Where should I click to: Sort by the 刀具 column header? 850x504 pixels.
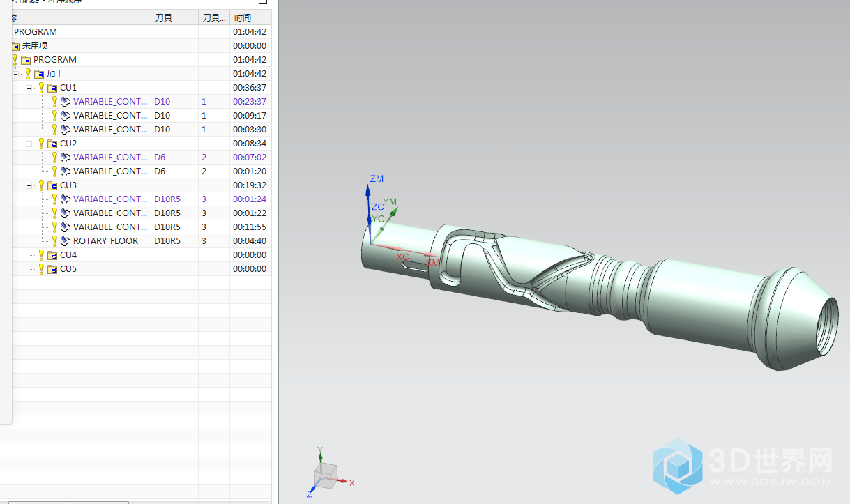click(175, 17)
